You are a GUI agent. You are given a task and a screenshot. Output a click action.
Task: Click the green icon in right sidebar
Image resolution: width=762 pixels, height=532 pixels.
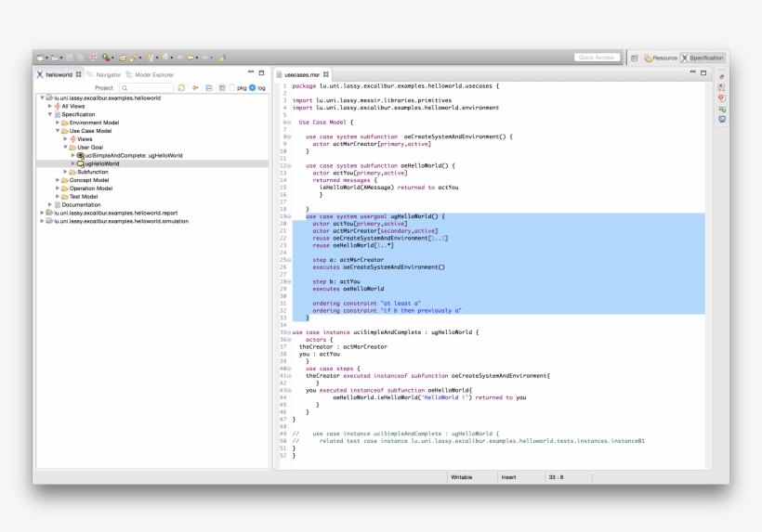click(722, 109)
